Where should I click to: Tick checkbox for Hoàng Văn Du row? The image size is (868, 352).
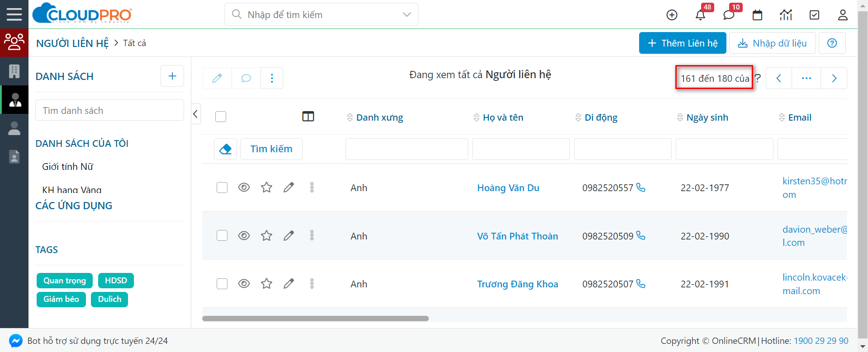(222, 188)
